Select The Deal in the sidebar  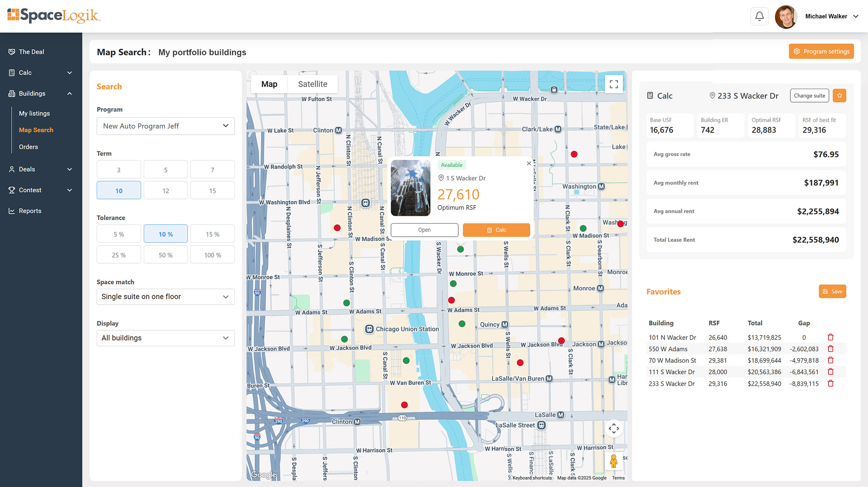(x=31, y=51)
